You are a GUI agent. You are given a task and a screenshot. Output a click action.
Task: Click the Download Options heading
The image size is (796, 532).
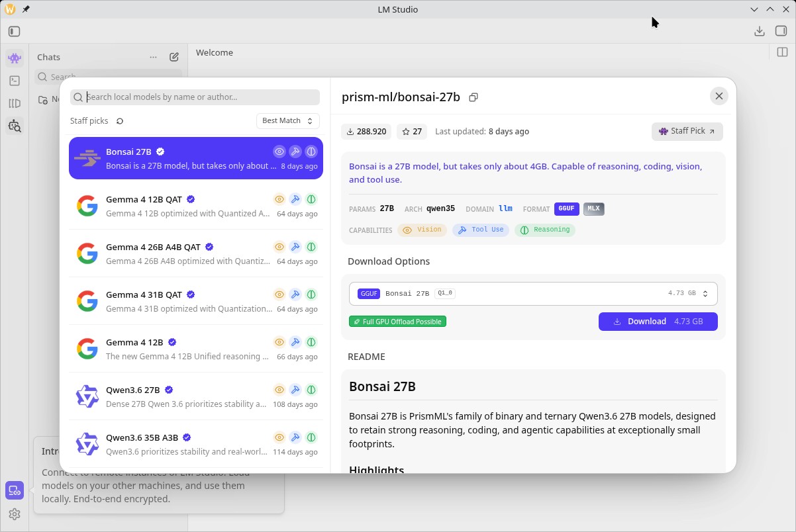point(389,261)
